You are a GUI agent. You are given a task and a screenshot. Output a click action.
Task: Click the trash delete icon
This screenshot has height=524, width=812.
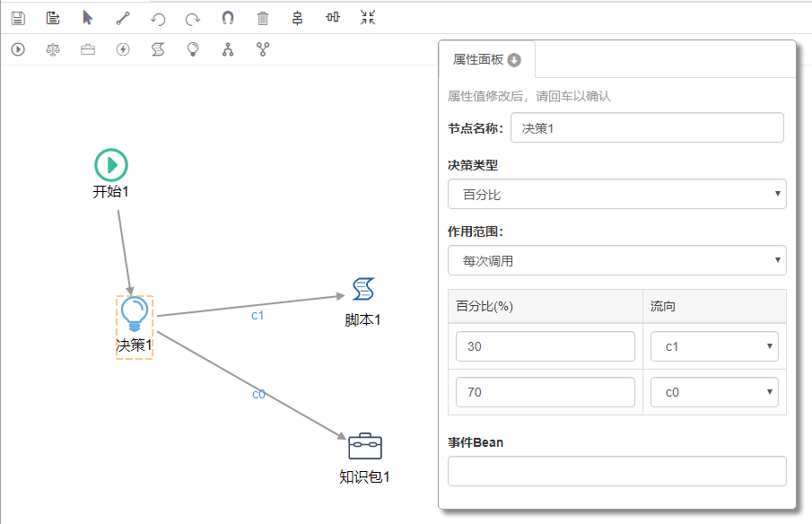(263, 18)
